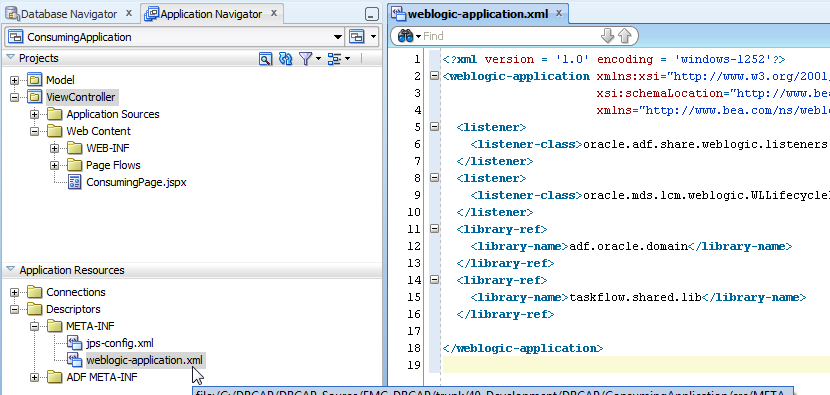
Task: Select the weblogic-application.xml tree item
Action: (145, 360)
